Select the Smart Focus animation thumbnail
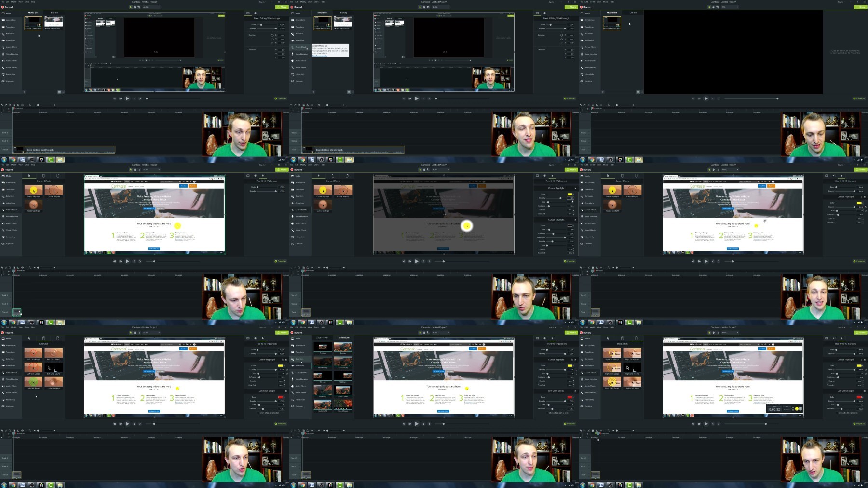Screen dimensions: 868x488 343,404
